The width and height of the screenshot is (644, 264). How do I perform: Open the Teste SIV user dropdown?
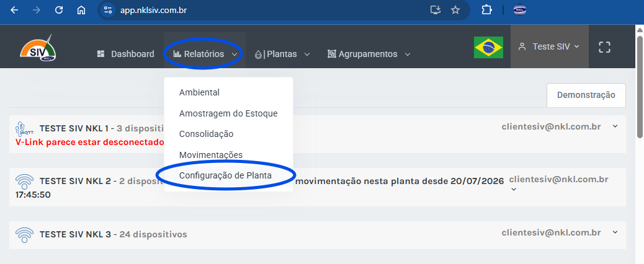tap(549, 46)
